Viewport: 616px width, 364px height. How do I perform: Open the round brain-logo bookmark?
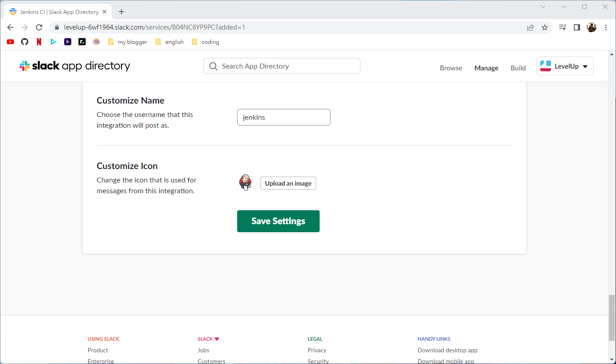pyautogui.click(x=96, y=42)
